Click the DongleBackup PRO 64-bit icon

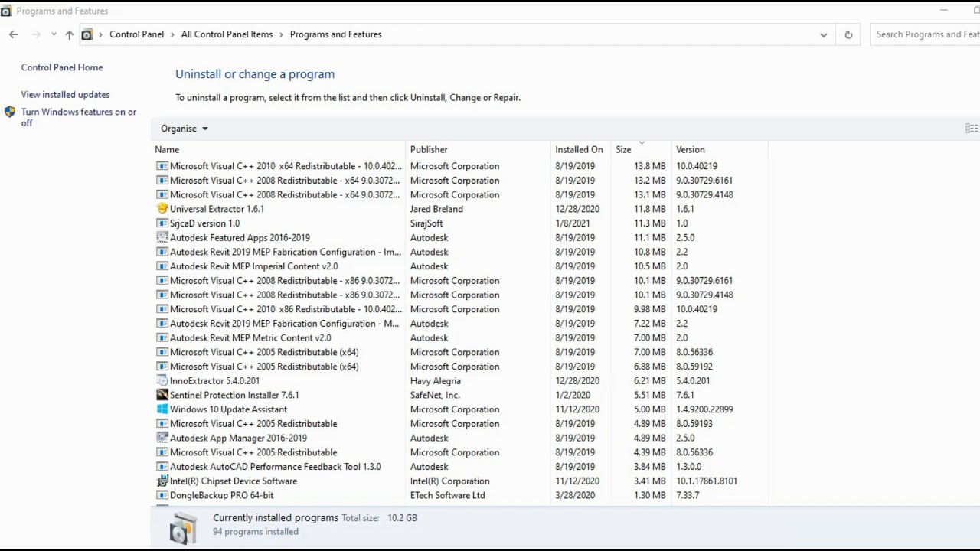[162, 496]
